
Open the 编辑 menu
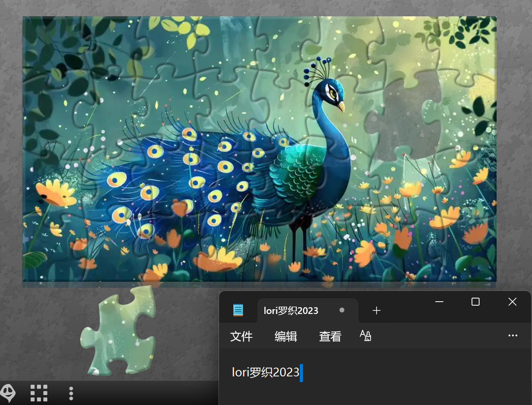pos(286,336)
